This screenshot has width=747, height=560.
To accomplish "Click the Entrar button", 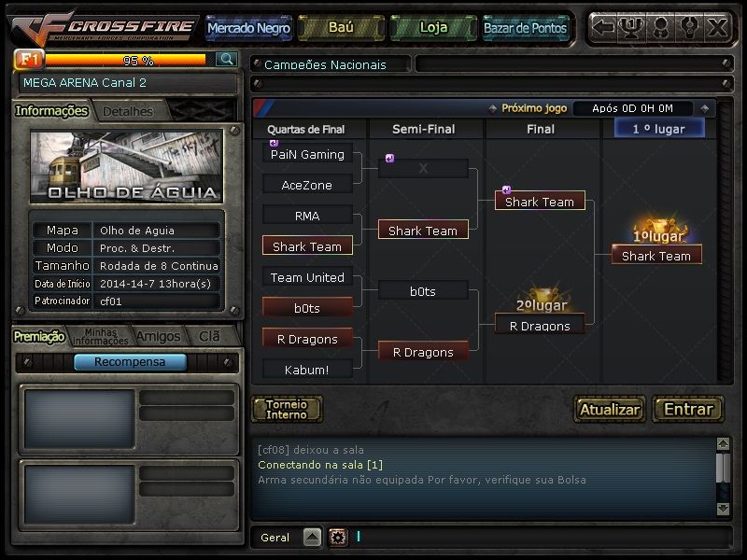I will (688, 409).
